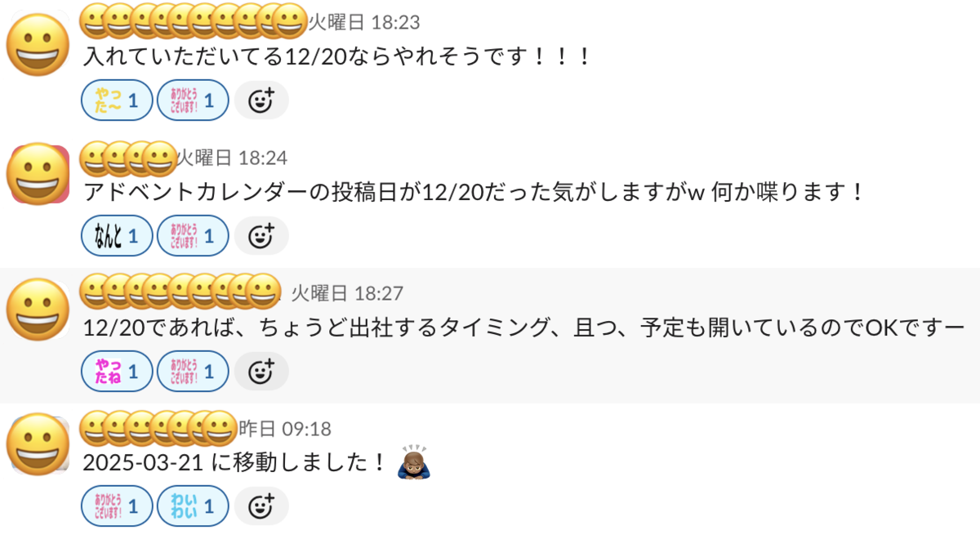Toggle the なんと reaction
Image resolution: width=980 pixels, height=539 pixels.
click(118, 236)
